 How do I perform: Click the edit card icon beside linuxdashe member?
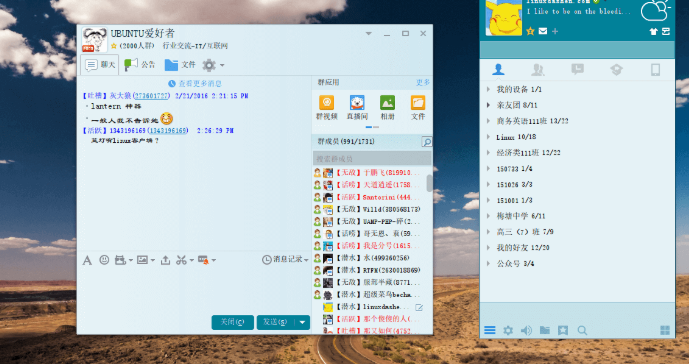coord(419,307)
